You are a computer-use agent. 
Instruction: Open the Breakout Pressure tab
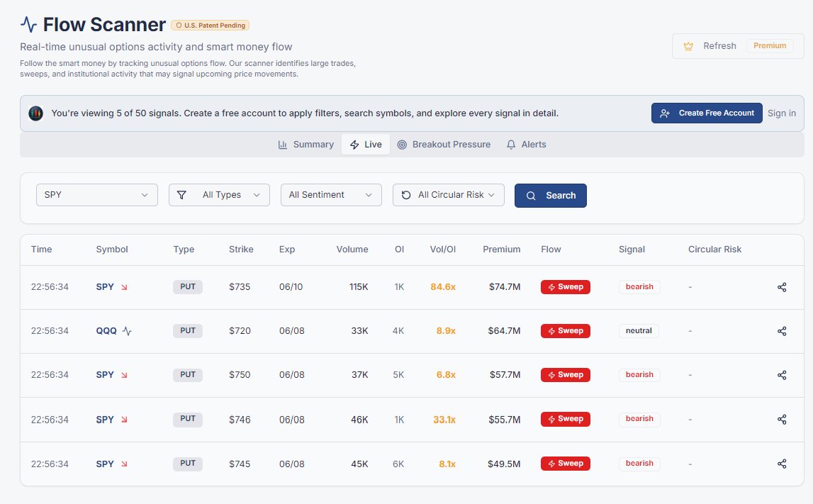click(444, 145)
